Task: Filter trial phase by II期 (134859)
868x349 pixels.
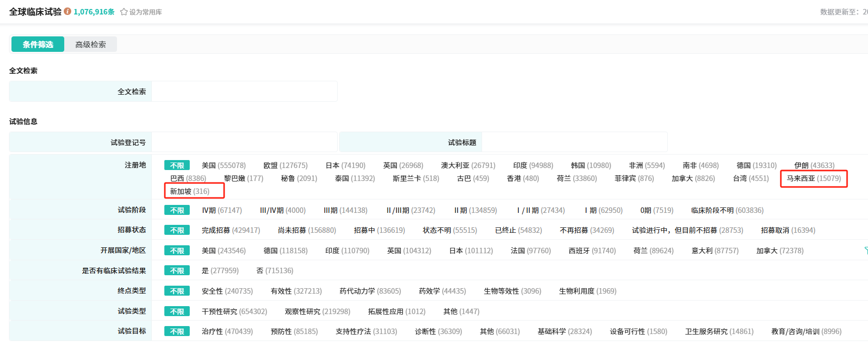Action: [x=476, y=210]
